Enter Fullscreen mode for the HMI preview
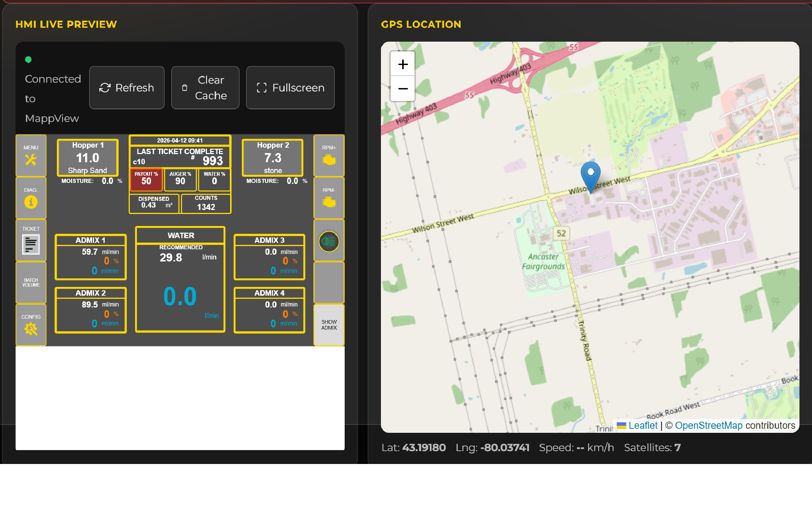 coord(290,87)
